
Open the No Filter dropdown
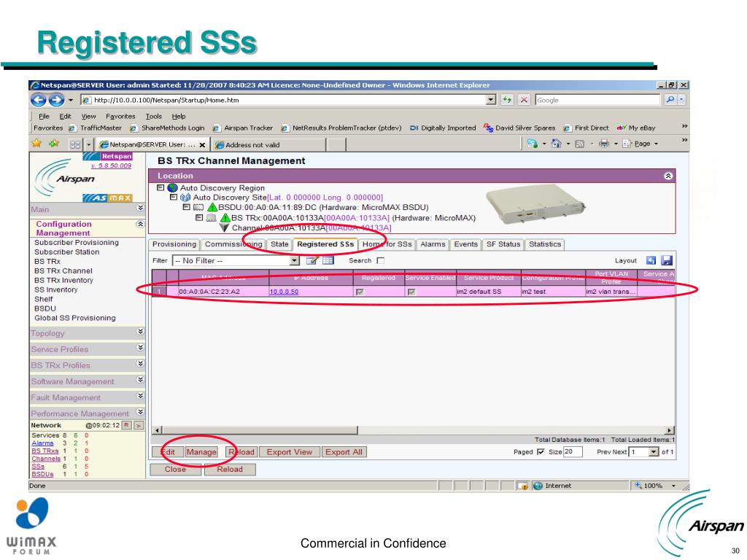[295, 260]
